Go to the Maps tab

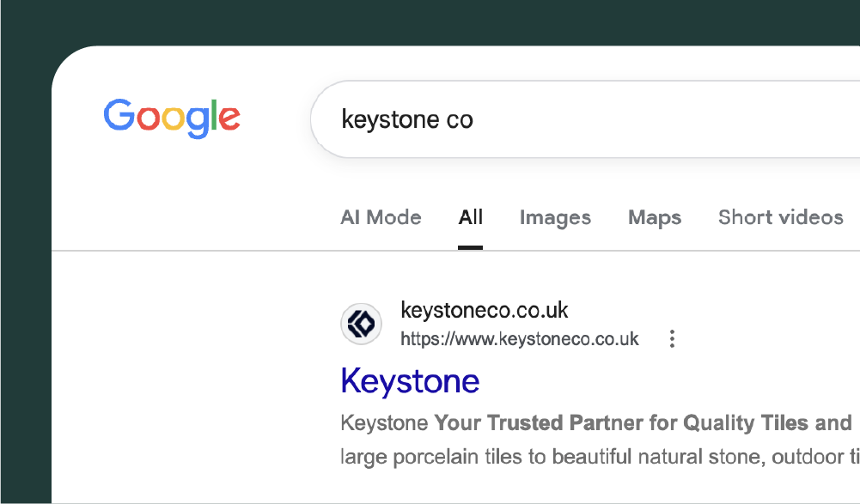655,218
